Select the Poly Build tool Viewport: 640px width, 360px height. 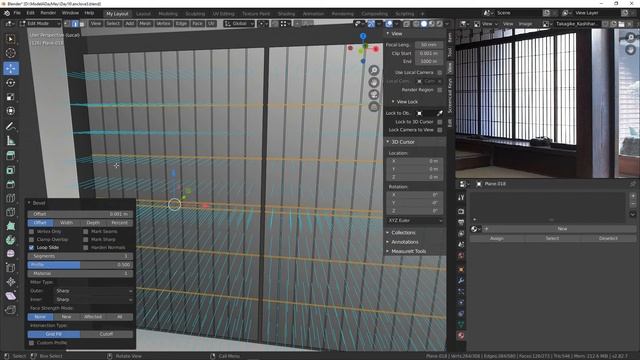(11, 226)
